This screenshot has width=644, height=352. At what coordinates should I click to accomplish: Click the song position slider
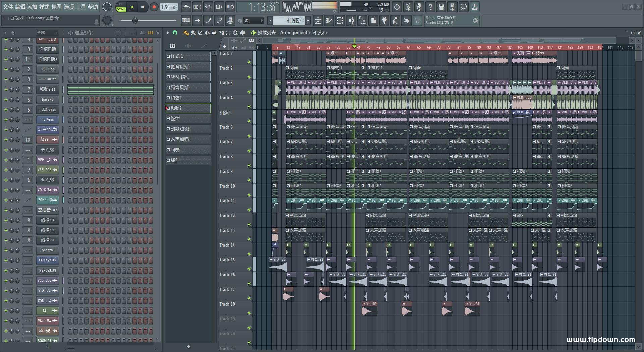click(x=148, y=21)
